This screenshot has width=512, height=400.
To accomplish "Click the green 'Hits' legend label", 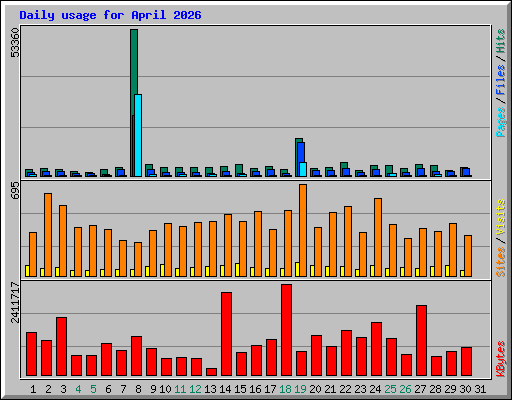I will click(x=500, y=41).
